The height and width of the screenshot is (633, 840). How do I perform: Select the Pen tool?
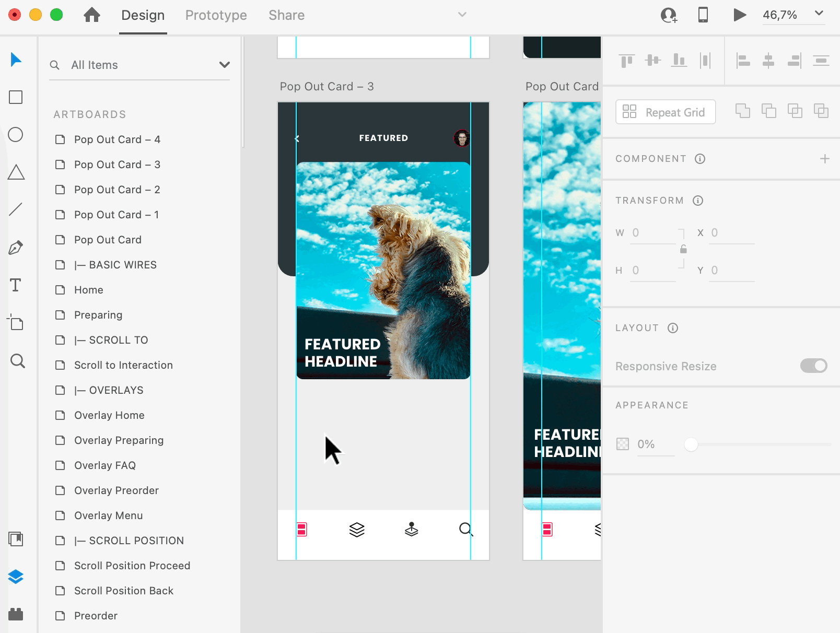pyautogui.click(x=16, y=248)
